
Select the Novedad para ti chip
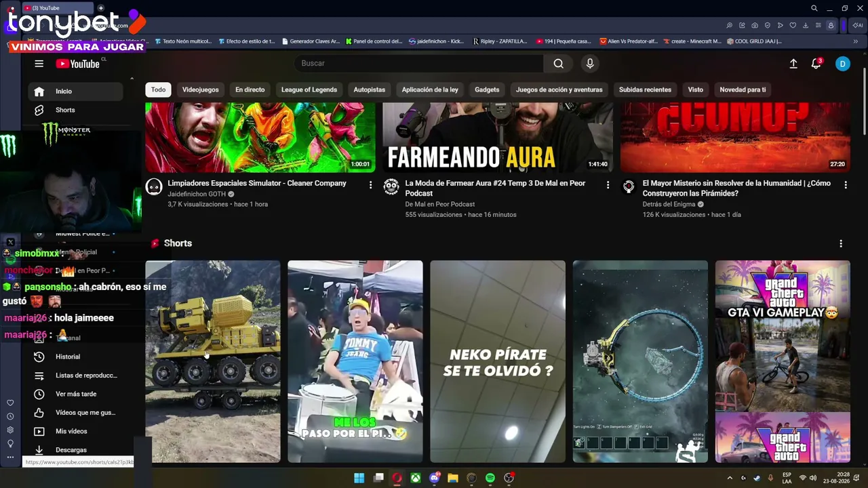tap(743, 89)
